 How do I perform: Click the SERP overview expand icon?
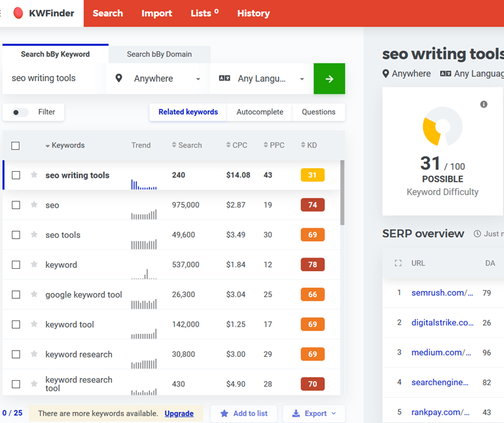pos(398,263)
